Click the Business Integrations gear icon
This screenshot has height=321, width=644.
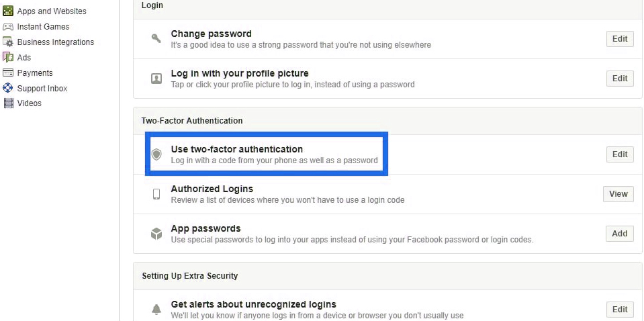click(8, 42)
